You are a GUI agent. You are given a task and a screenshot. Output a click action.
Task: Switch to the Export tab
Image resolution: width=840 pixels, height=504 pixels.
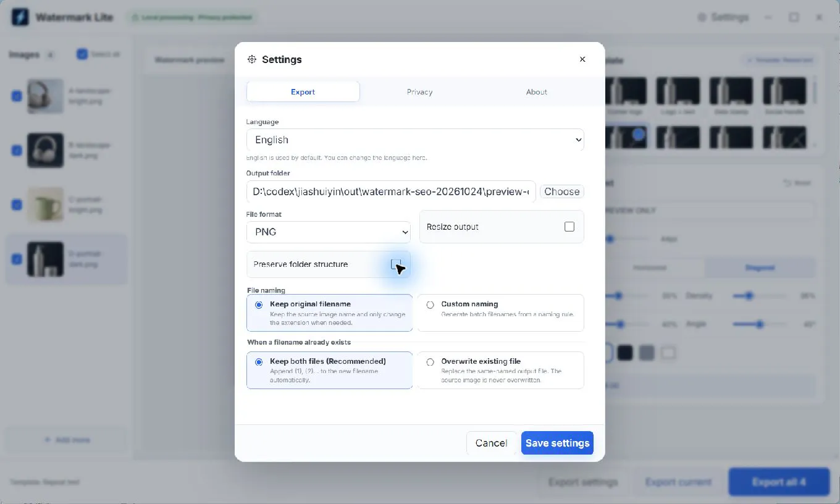303,92
